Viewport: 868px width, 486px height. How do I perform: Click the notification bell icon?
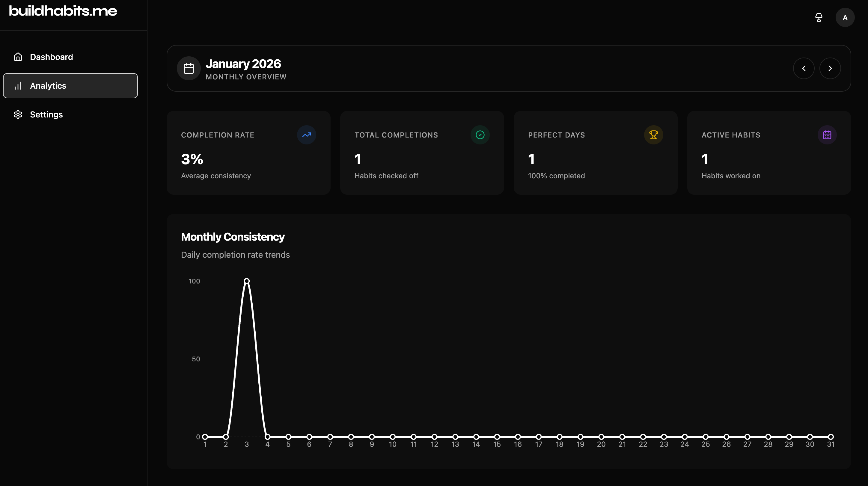819,17
